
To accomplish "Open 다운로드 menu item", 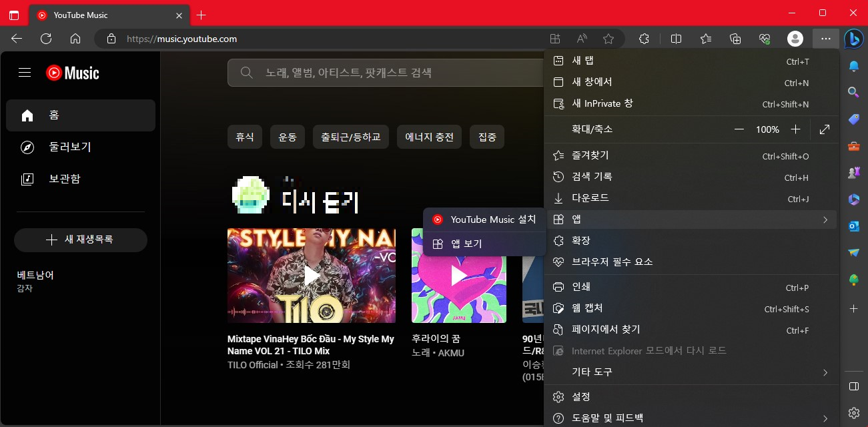I will pyautogui.click(x=691, y=199).
